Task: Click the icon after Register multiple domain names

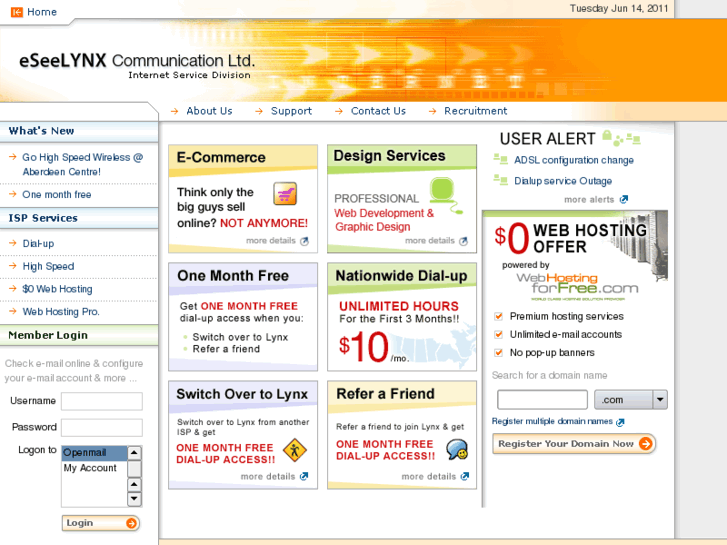Action: pyautogui.click(x=620, y=422)
